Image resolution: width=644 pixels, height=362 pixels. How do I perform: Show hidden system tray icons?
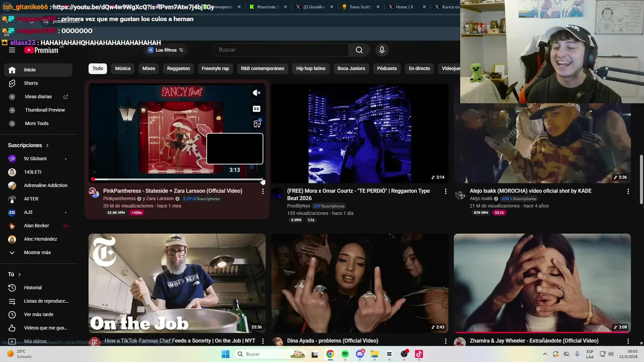[x=545, y=354]
